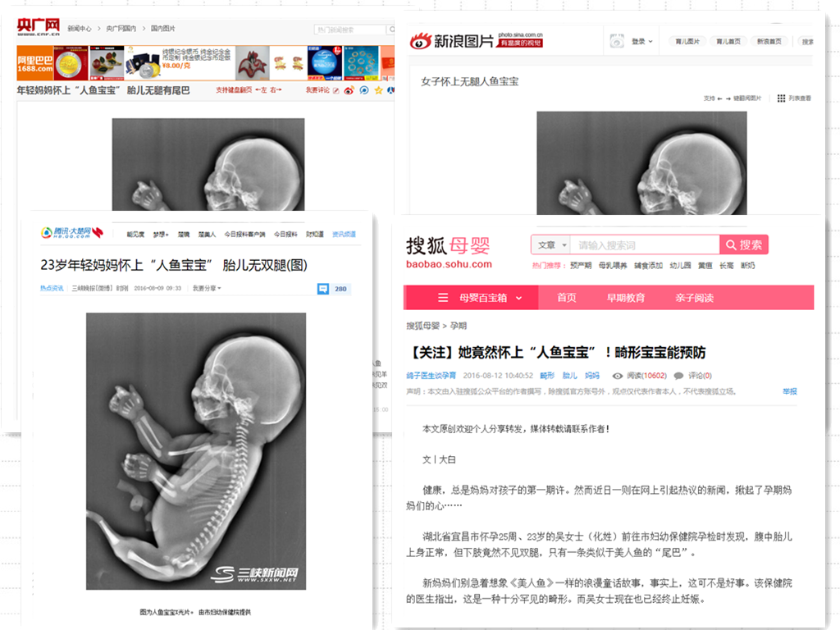Open the 我要分享 dropdown on Tencent page
This screenshot has width=840, height=630.
coord(207,288)
